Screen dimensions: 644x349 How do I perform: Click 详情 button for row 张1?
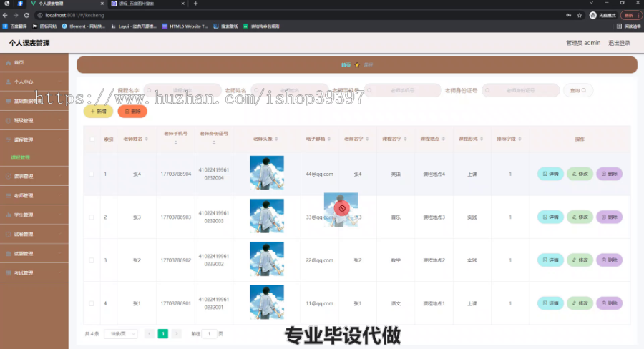tap(550, 303)
